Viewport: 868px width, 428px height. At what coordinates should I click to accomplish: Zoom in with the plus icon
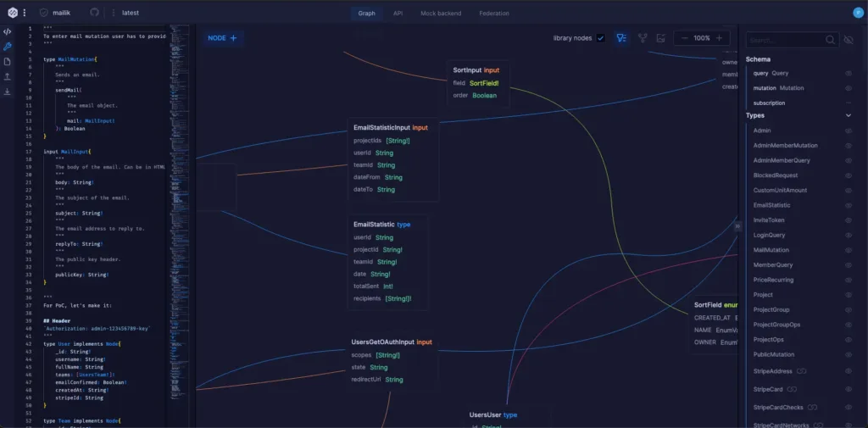point(719,38)
